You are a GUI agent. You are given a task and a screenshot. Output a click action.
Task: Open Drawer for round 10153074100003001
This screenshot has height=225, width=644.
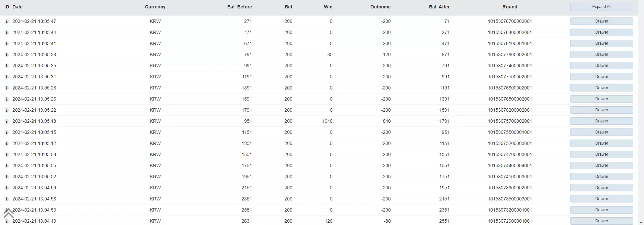point(601,177)
